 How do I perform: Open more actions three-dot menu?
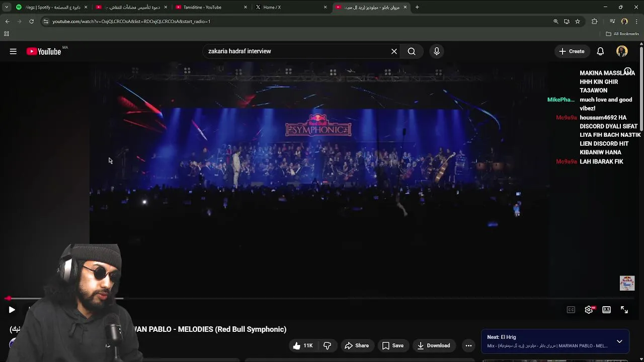coord(468,345)
